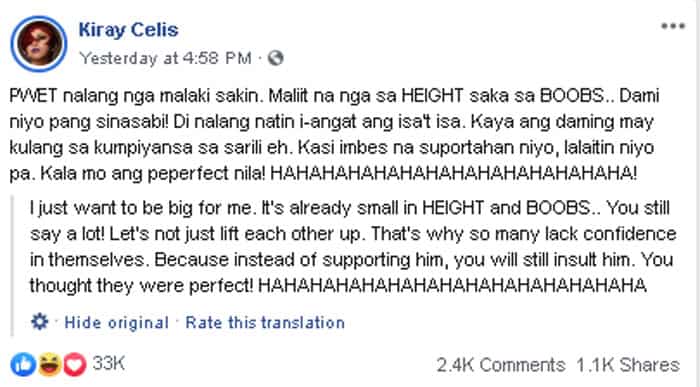
Task: Open the post options three-dot menu
Action: coord(673,26)
